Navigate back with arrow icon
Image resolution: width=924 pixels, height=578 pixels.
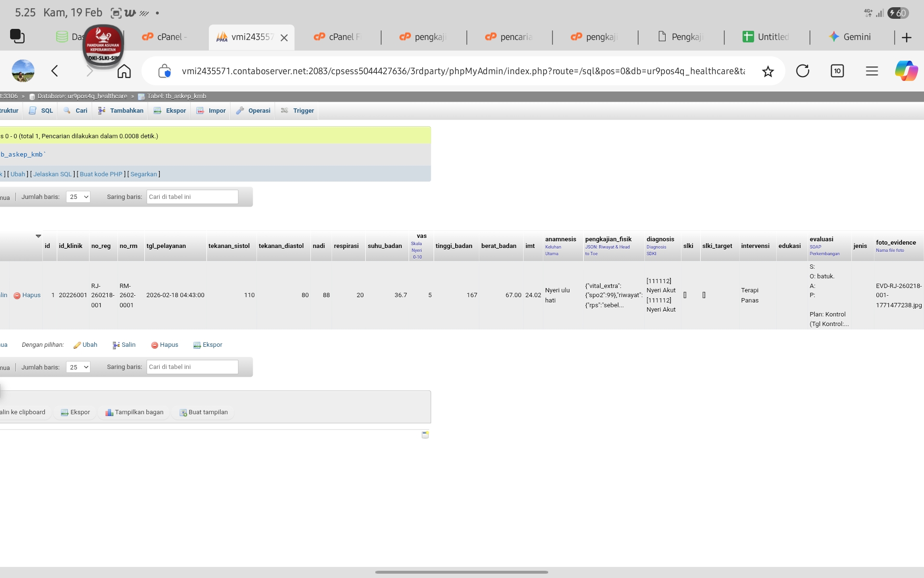[55, 71]
